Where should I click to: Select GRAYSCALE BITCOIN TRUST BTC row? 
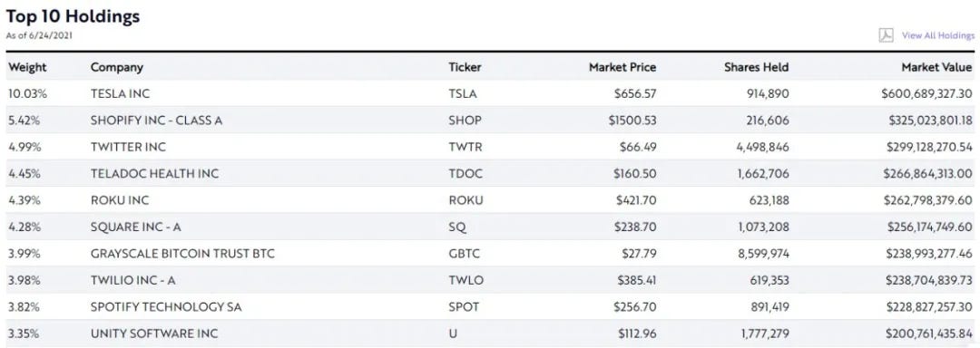[490, 255]
